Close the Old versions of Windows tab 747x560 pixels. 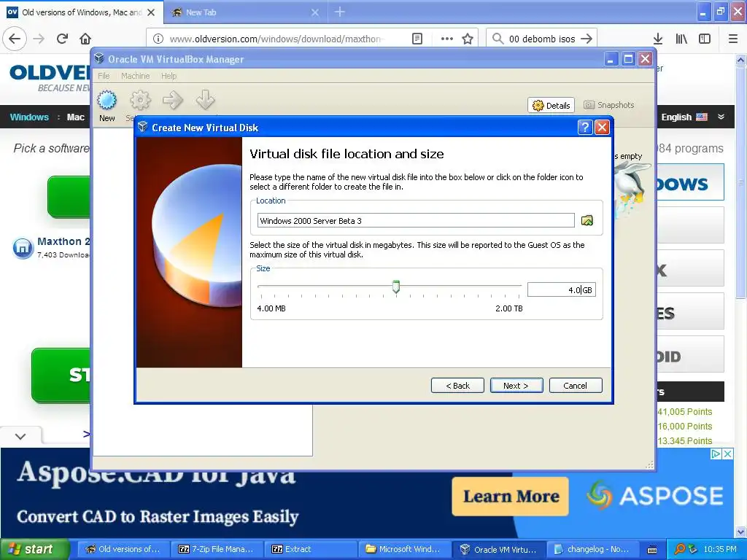point(151,12)
